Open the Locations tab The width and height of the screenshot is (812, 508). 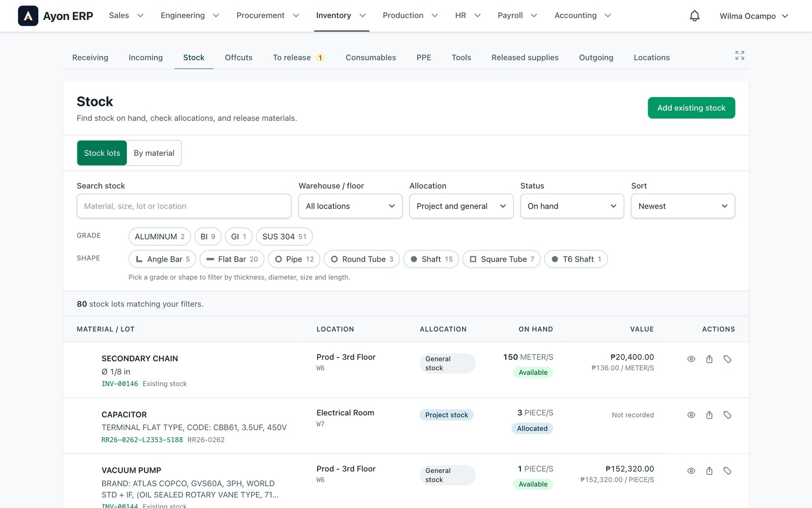pos(651,57)
